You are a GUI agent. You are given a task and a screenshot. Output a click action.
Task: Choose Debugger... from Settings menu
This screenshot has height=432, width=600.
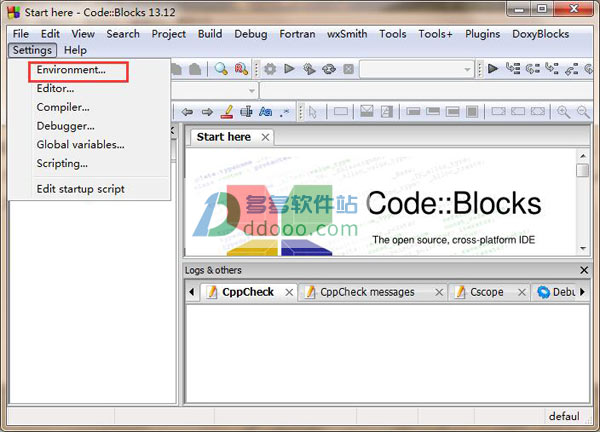pyautogui.click(x=65, y=126)
